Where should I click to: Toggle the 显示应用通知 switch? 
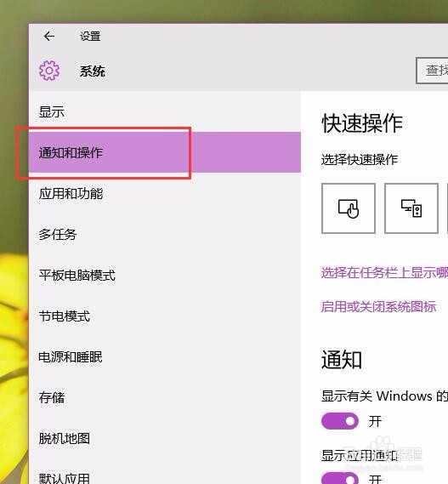[x=340, y=478]
